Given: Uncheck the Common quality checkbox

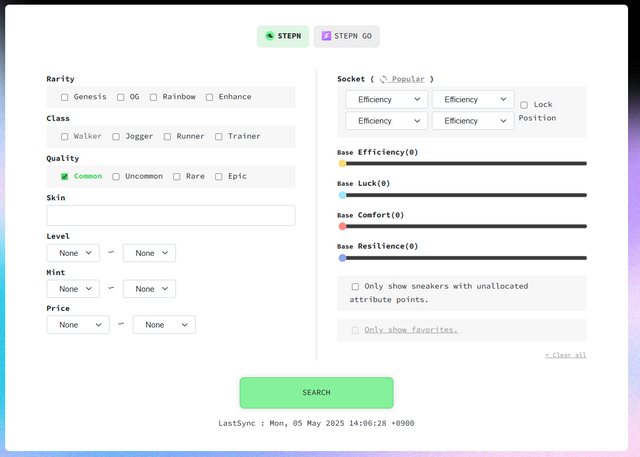Looking at the screenshot, I should click(64, 176).
